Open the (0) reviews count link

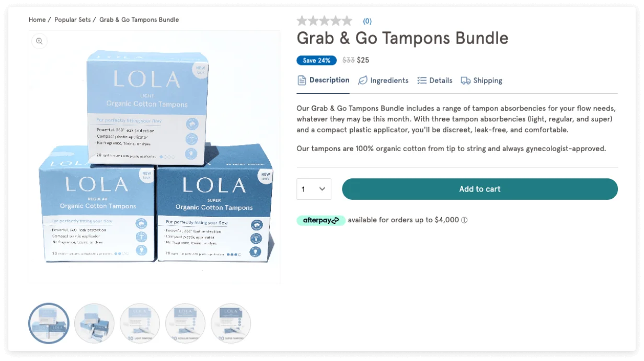point(367,21)
